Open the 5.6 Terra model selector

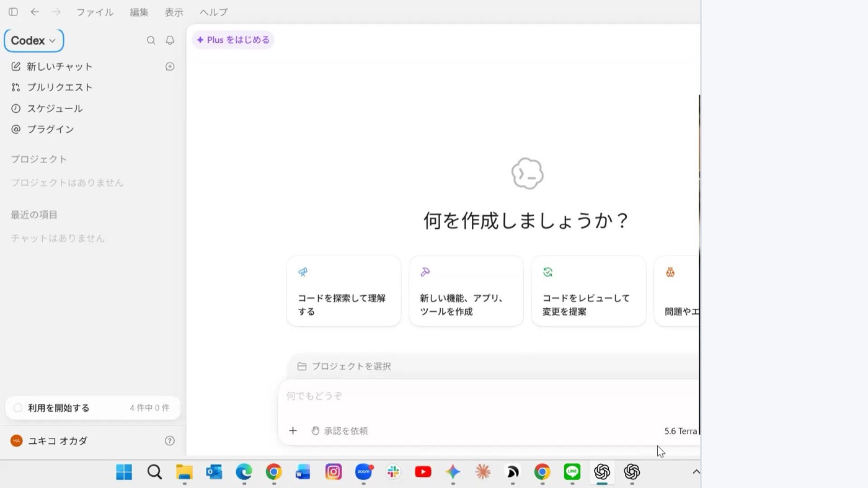681,431
